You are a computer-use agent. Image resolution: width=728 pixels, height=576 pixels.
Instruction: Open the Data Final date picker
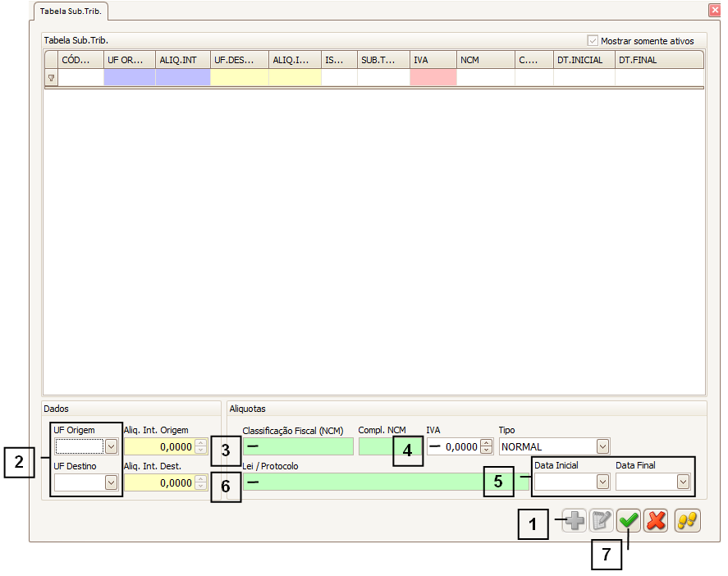tap(683, 482)
